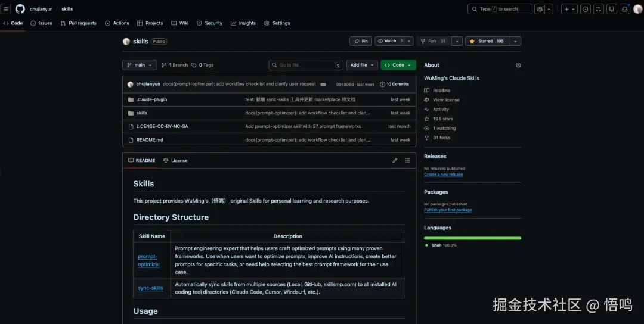Expand the commit message ellipsis
644x324 pixels.
click(323, 84)
